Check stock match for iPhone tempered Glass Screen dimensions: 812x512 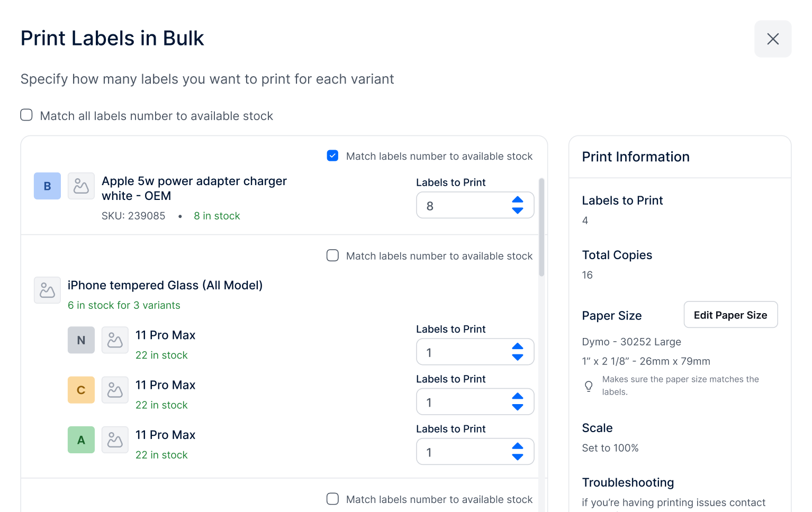tap(332, 256)
